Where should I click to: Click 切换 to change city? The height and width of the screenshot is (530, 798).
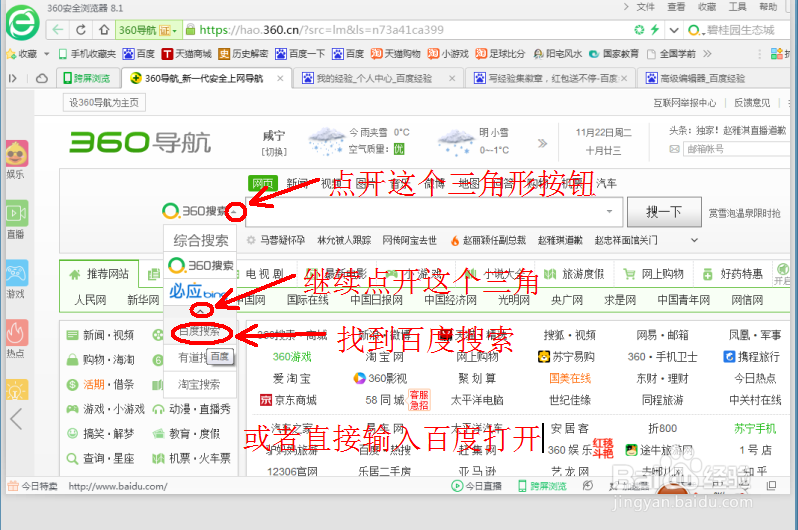tap(274, 152)
